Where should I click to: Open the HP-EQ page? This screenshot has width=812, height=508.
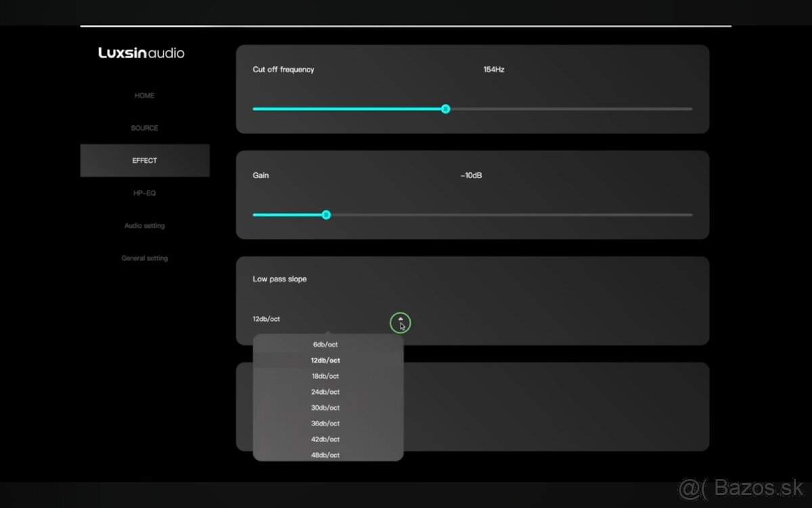[x=144, y=193]
